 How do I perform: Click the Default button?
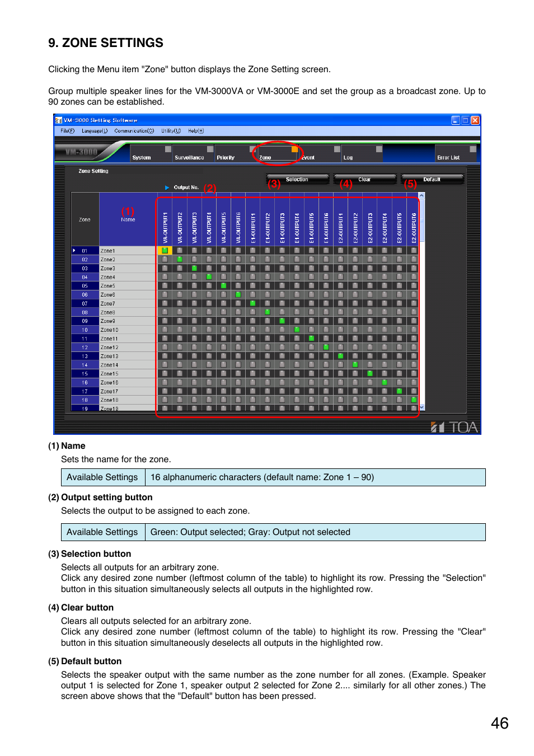pyautogui.click(x=432, y=180)
